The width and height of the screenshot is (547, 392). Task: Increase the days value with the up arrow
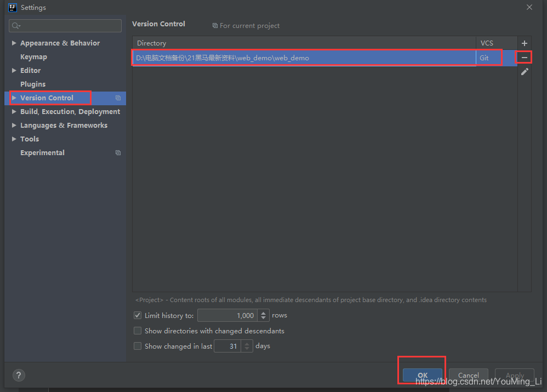coord(247,344)
